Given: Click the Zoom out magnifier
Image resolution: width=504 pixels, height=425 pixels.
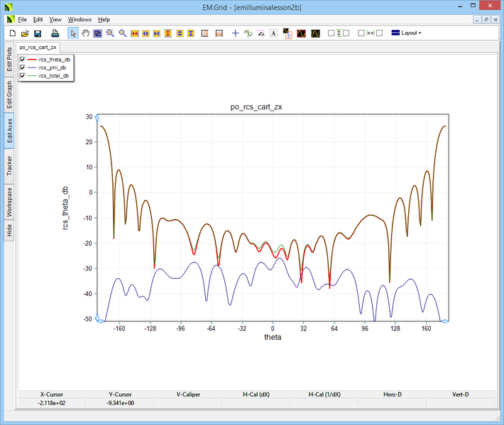Looking at the screenshot, I should pos(122,33).
